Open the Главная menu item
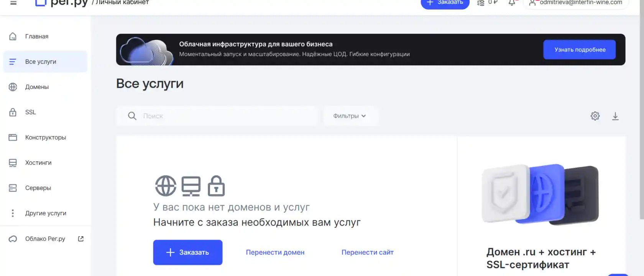Screen dimensions: 644x276 (45, 36)
